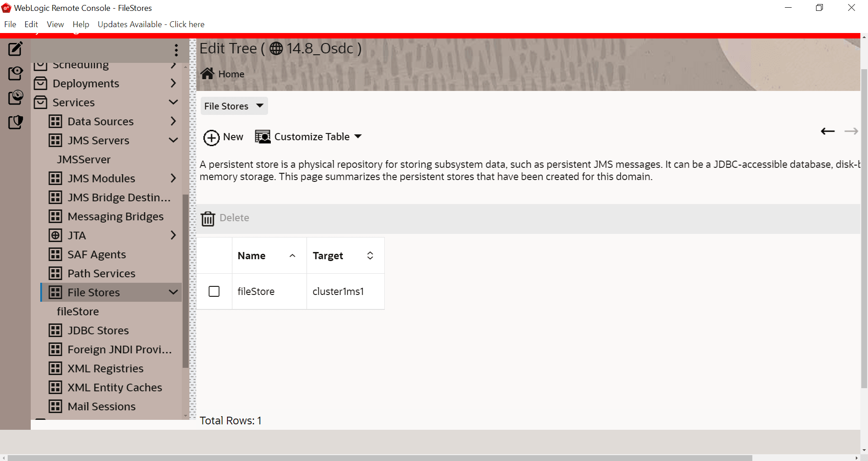Click the Mail Sessions grid icon
Screen dimensions: 868x461
tap(56, 406)
